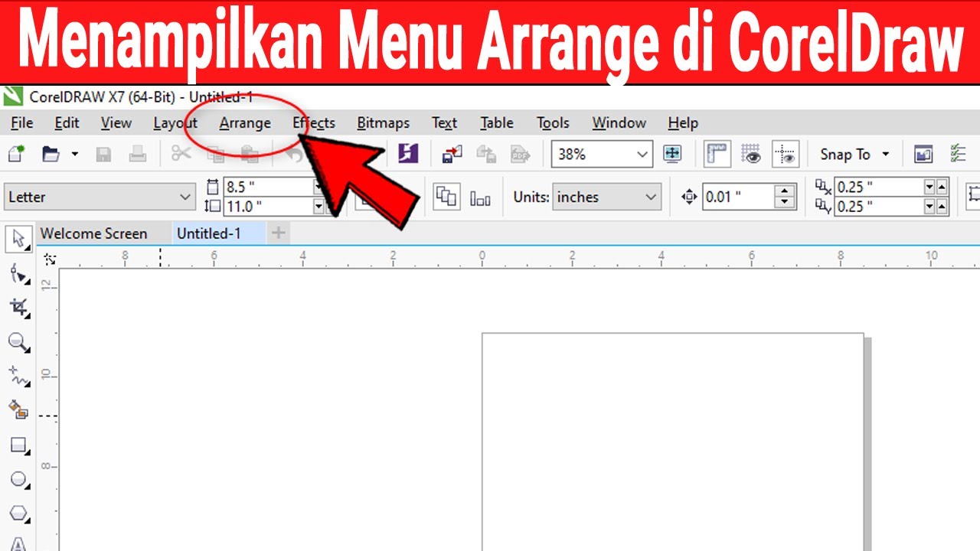Viewport: 980px width, 551px height.
Task: Click the Paste clipboard icon
Action: (250, 154)
